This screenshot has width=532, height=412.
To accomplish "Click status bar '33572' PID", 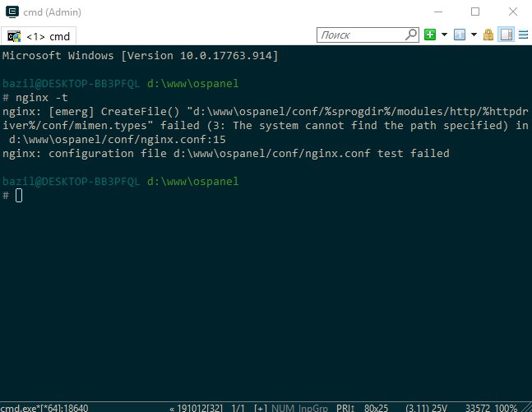I will coord(478,408).
